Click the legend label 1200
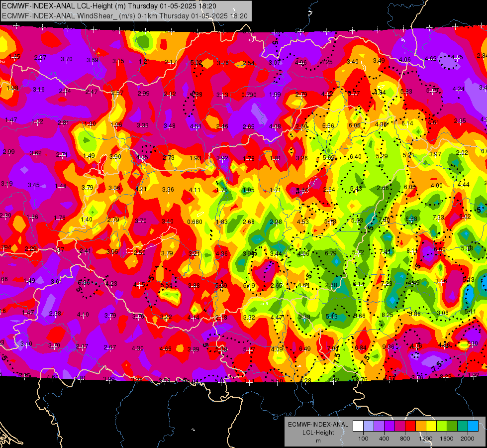The width and height of the screenshot is (487, 448). (x=425, y=439)
